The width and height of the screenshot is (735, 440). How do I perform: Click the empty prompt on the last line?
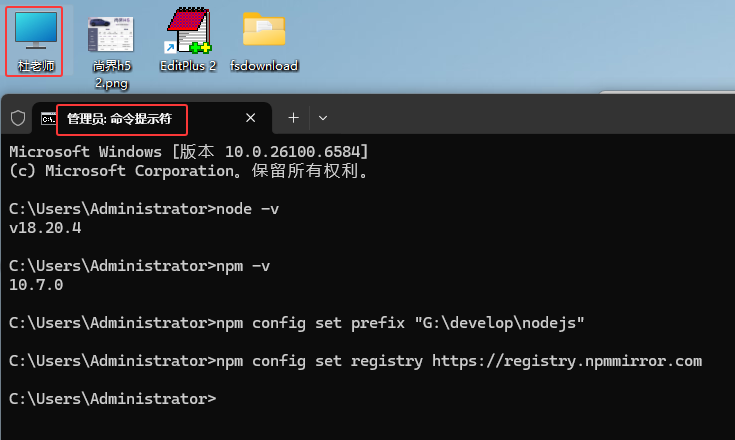tap(216, 399)
